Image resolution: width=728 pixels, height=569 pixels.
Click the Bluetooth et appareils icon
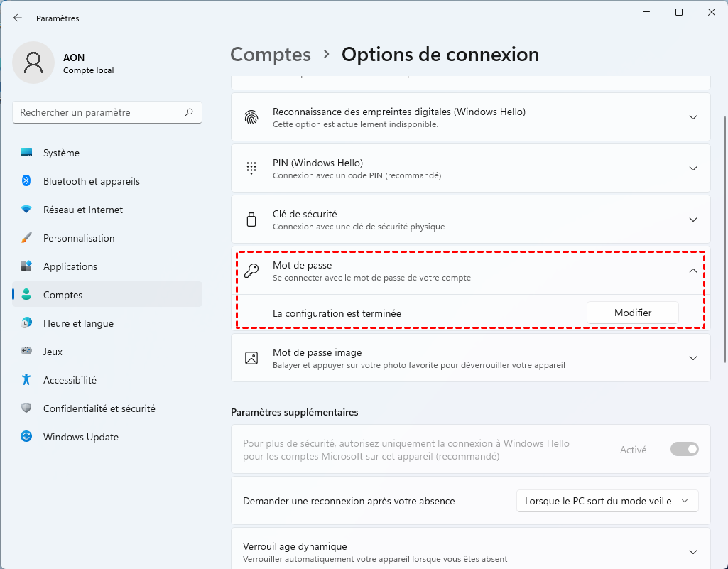[26, 181]
